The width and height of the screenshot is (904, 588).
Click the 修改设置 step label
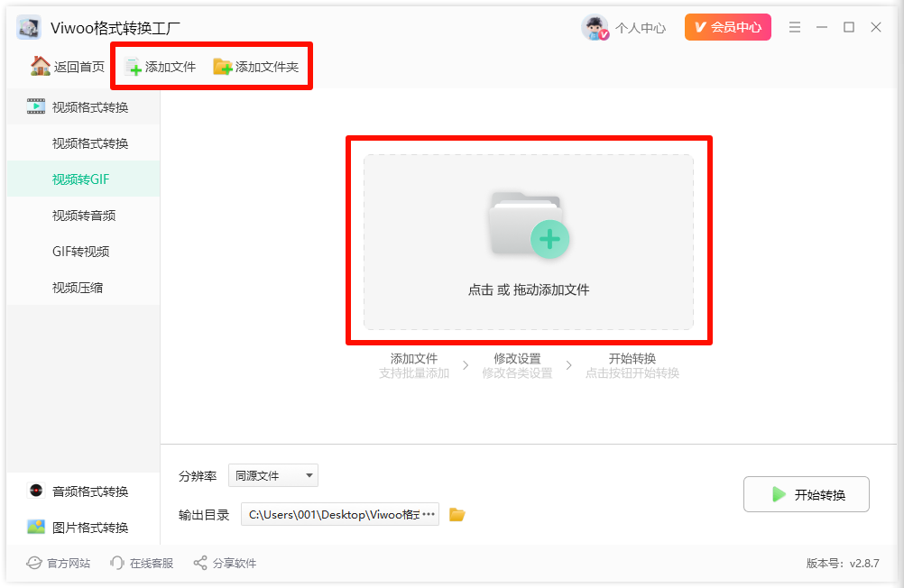[517, 358]
